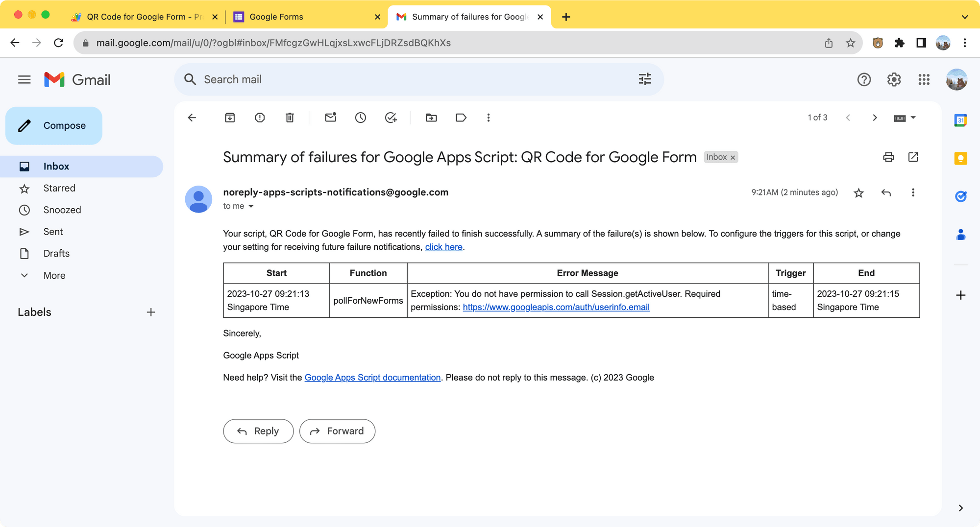The width and height of the screenshot is (980, 527).
Task: Star the message from noreply-apps-scripts-notifications
Action: pos(858,192)
